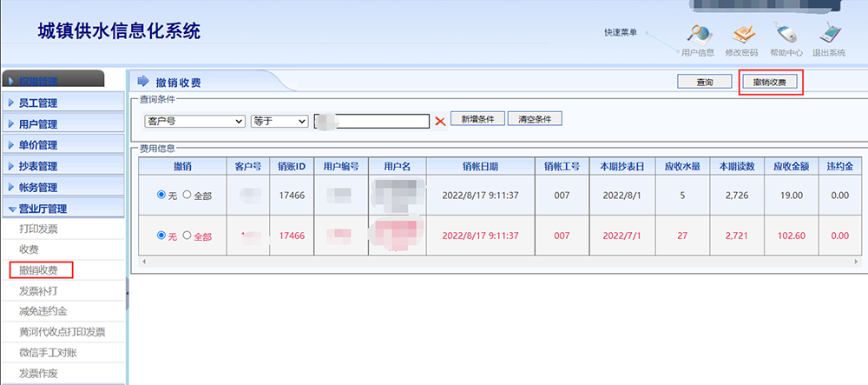The image size is (868, 385).
Task: Open 收费 menu item
Action: 29,249
